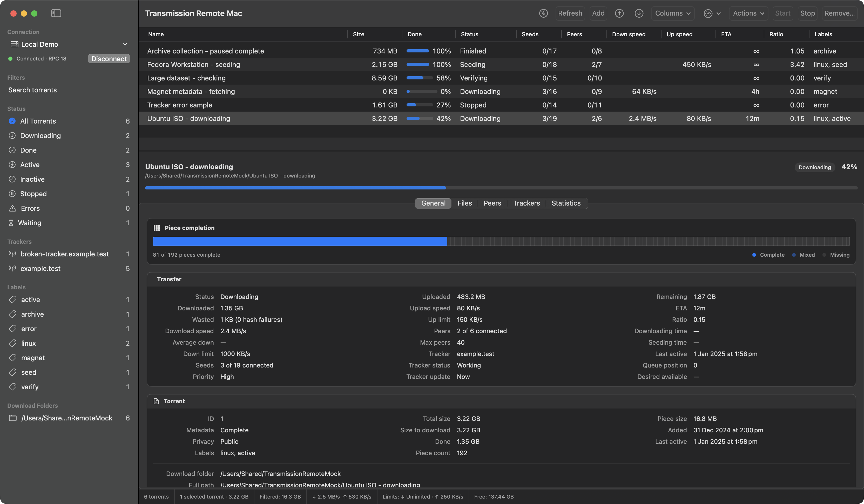864x504 pixels.
Task: Filter by Done status
Action: [69, 150]
